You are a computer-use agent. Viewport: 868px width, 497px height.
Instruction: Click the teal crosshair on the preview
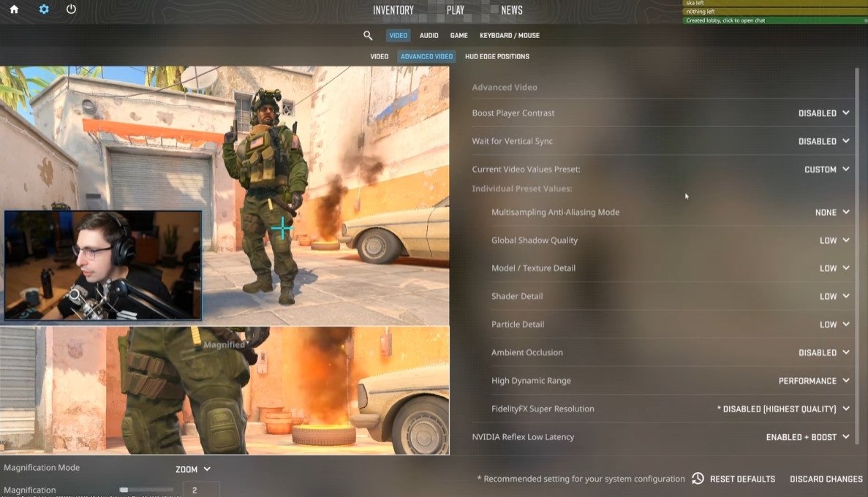(282, 227)
